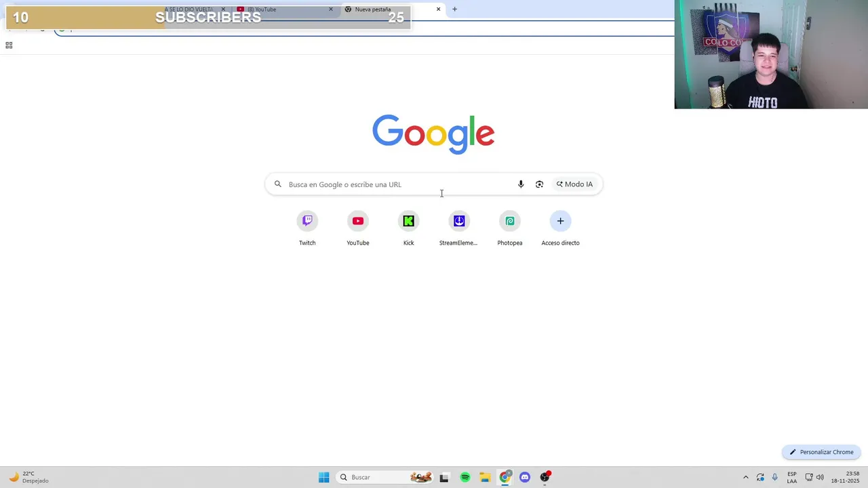Close the (8) YouTube tab
The height and width of the screenshot is (488, 868).
click(331, 9)
